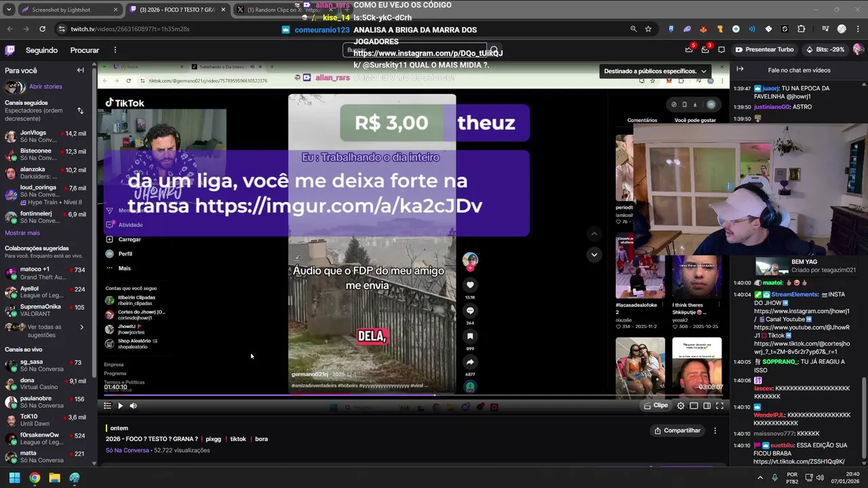The height and width of the screenshot is (488, 868).
Task: Click the twitch.tv address bar
Action: point(130,29)
